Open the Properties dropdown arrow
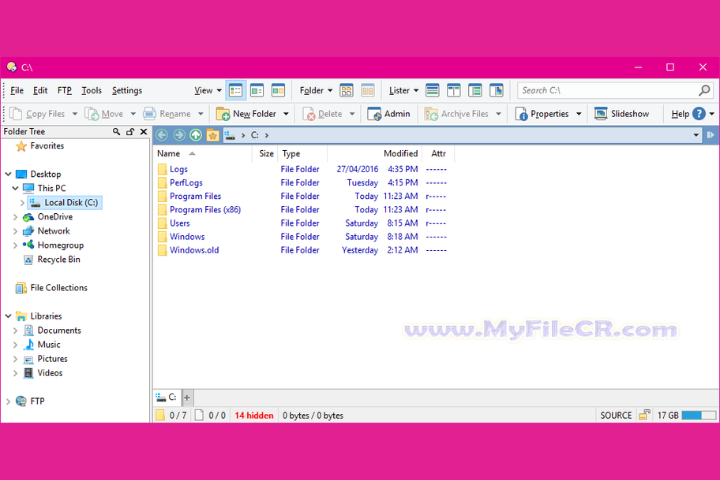Image resolution: width=720 pixels, height=480 pixels. [579, 114]
